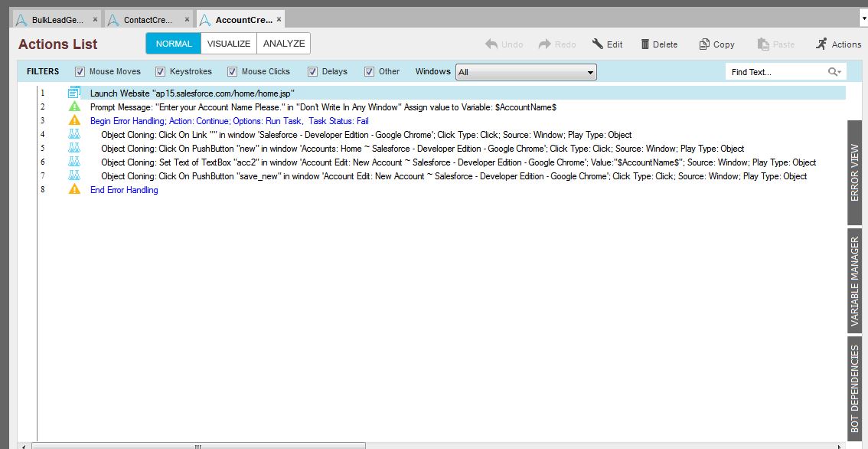Open the Variable Manager side panel

(x=854, y=281)
